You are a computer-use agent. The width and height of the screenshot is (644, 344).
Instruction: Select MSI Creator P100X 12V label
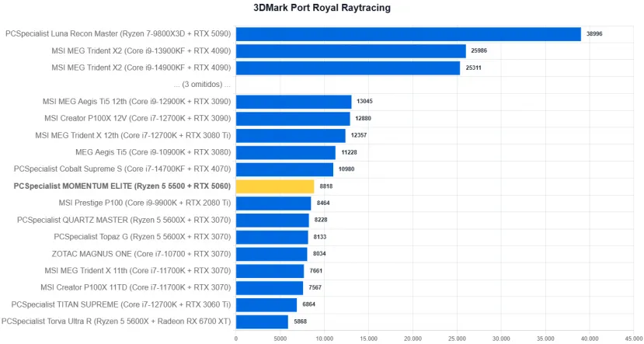coord(138,118)
